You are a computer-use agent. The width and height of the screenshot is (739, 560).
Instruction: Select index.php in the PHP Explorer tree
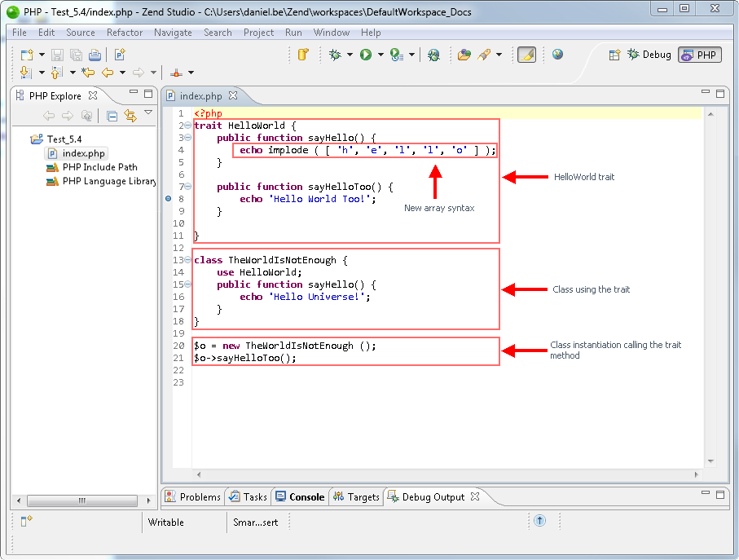[83, 153]
